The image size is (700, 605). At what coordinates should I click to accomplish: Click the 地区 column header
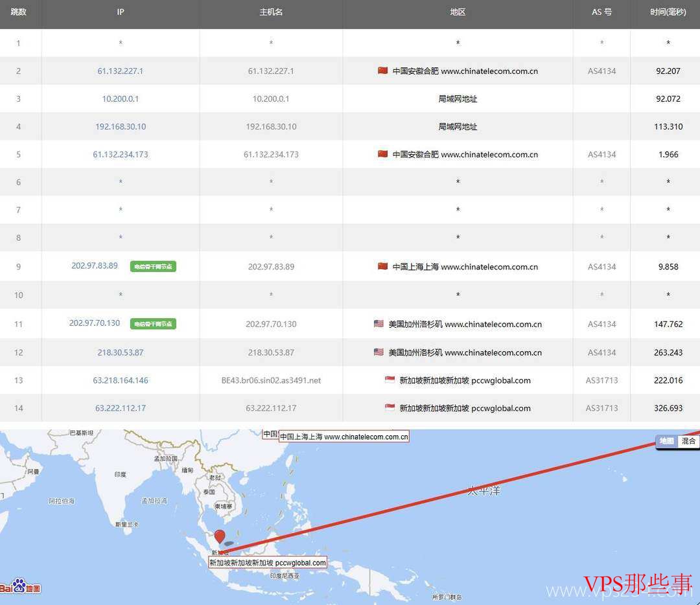[458, 12]
